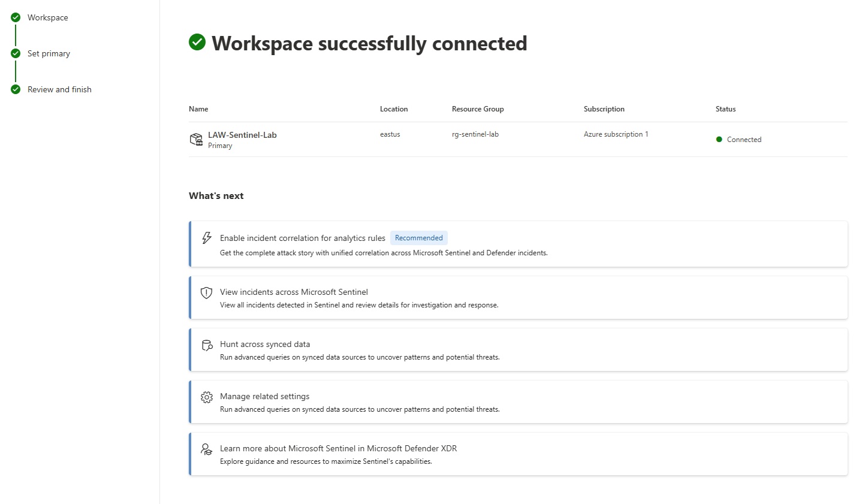Click the green checkmark beside Set primary
Image resolution: width=856 pixels, height=504 pixels.
click(x=16, y=53)
